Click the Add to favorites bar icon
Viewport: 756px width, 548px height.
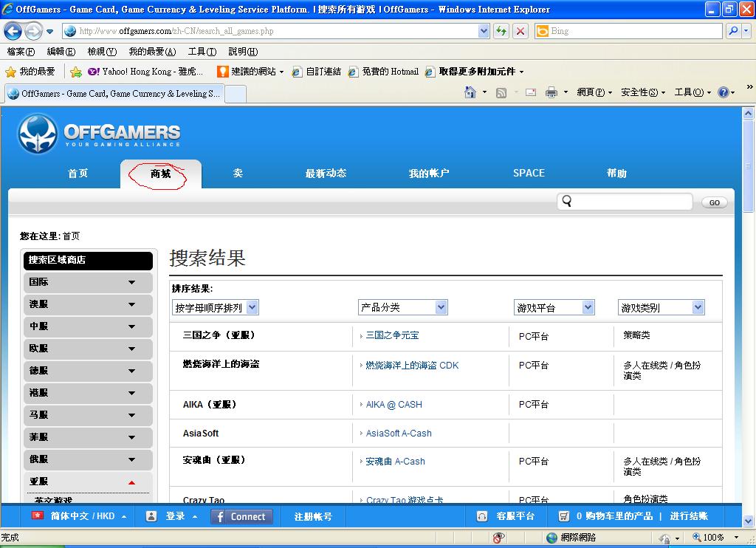tap(76, 72)
